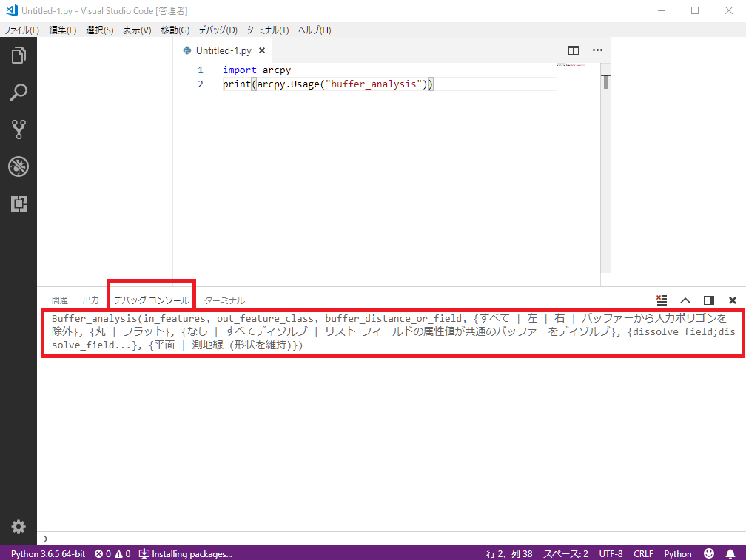The height and width of the screenshot is (560, 746).
Task: Change indentation via スペース: 2
Action: click(565, 554)
